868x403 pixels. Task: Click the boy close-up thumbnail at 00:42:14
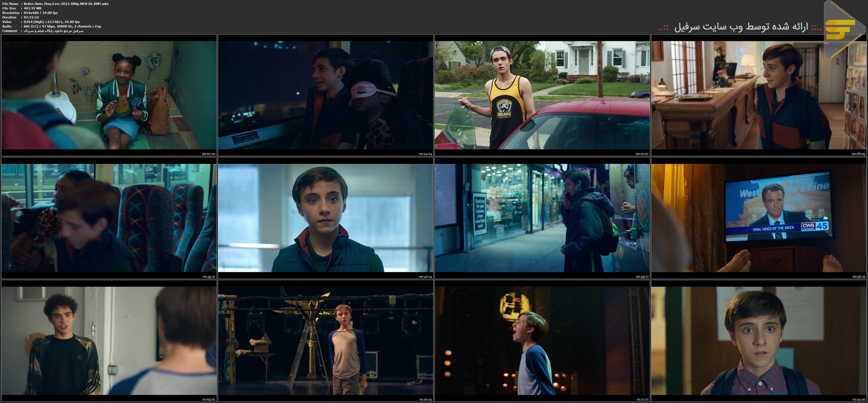coord(326,218)
